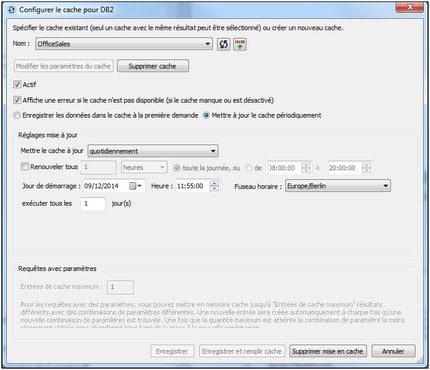Uncheck Affiche une erreur si le cache n'est pas disponible
The image size is (430, 370).
coord(17,100)
